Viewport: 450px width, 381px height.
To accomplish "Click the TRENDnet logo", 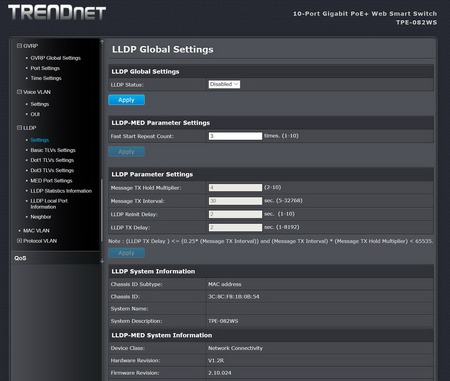I will pyautogui.click(x=57, y=12).
